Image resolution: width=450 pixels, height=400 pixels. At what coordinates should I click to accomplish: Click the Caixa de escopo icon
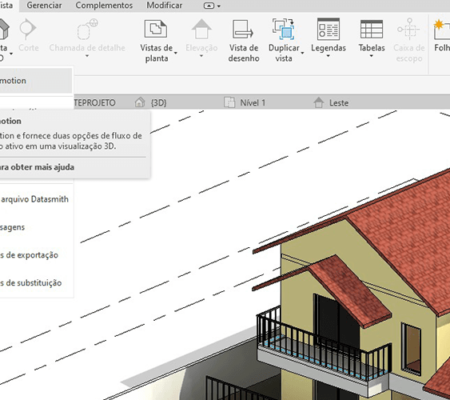click(409, 29)
